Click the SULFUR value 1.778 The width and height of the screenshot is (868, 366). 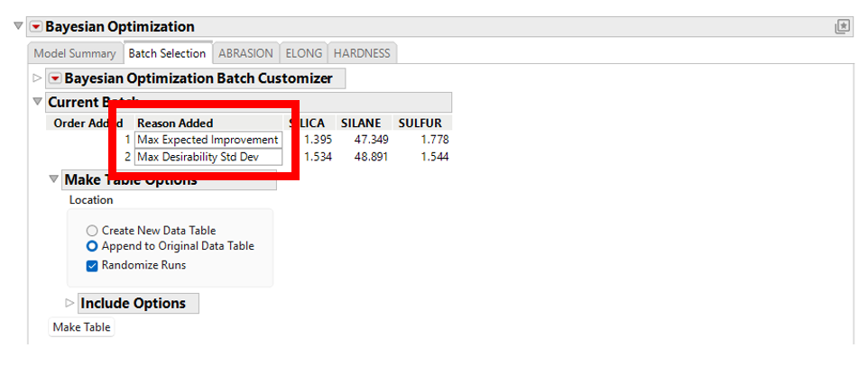[x=435, y=140]
